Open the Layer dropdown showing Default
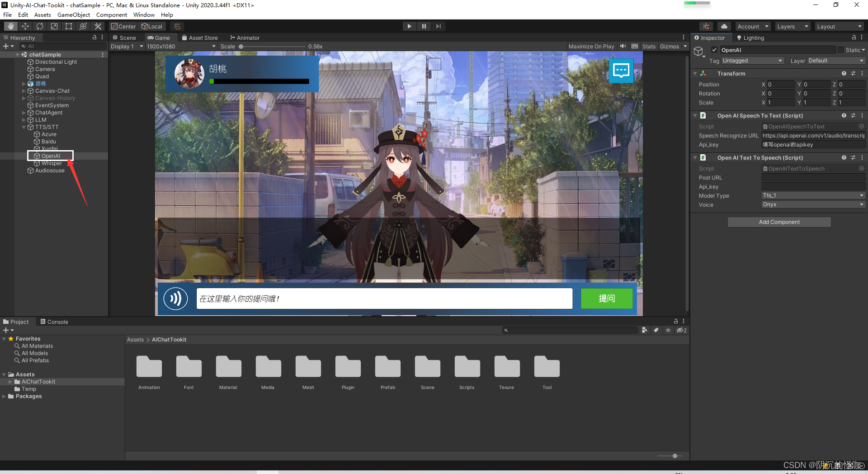Image resolution: width=868 pixels, height=474 pixels. 836,61
